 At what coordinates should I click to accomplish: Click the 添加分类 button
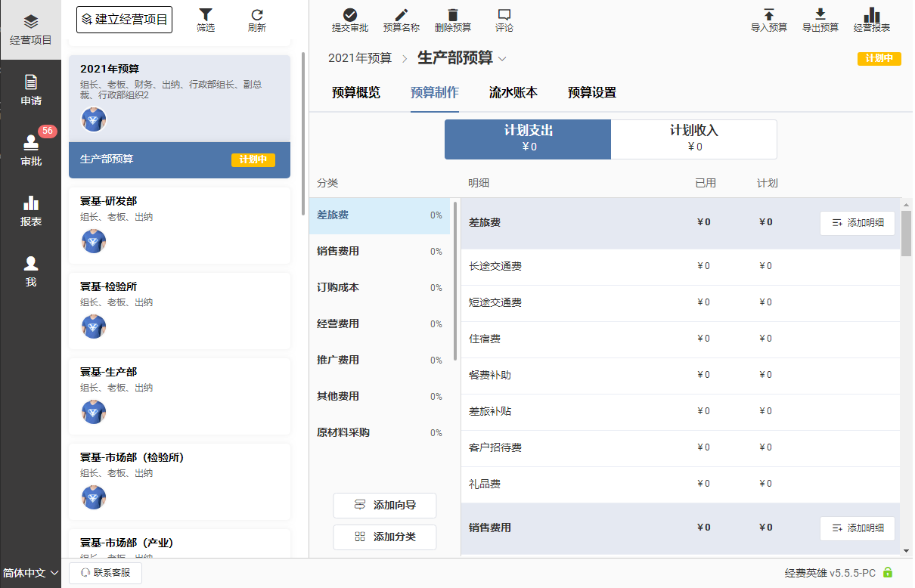tap(384, 537)
